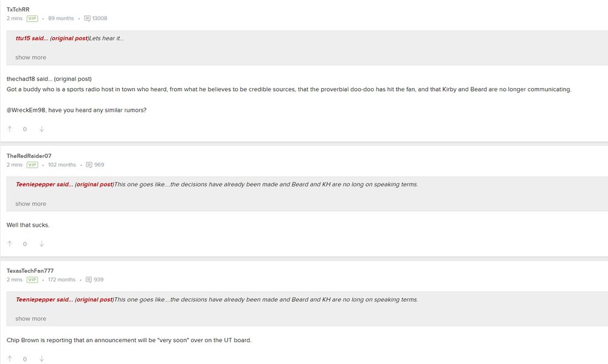Upvote TheRedRaider07's post
The image size is (608, 364).
click(x=10, y=244)
